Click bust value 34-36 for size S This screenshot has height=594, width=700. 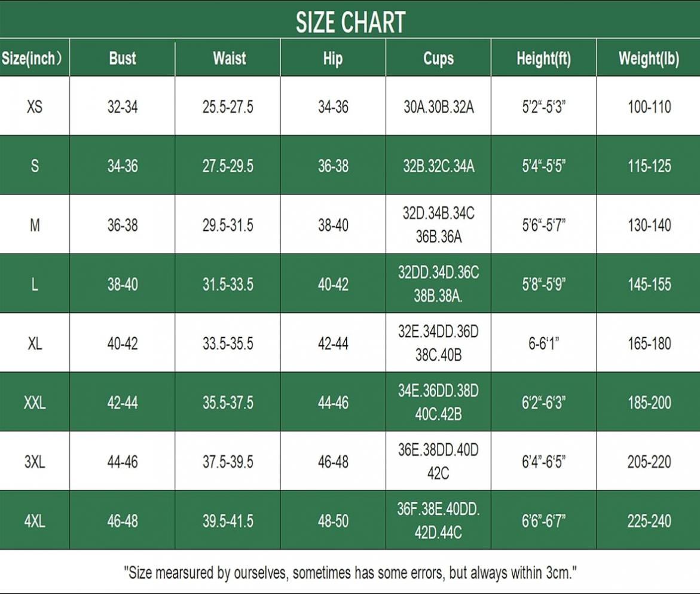[123, 166]
